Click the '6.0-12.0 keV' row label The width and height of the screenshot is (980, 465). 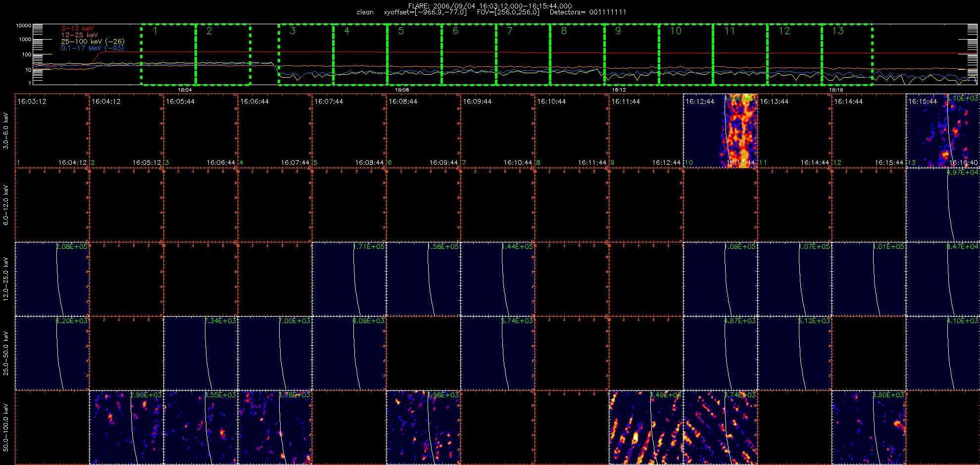(6, 205)
